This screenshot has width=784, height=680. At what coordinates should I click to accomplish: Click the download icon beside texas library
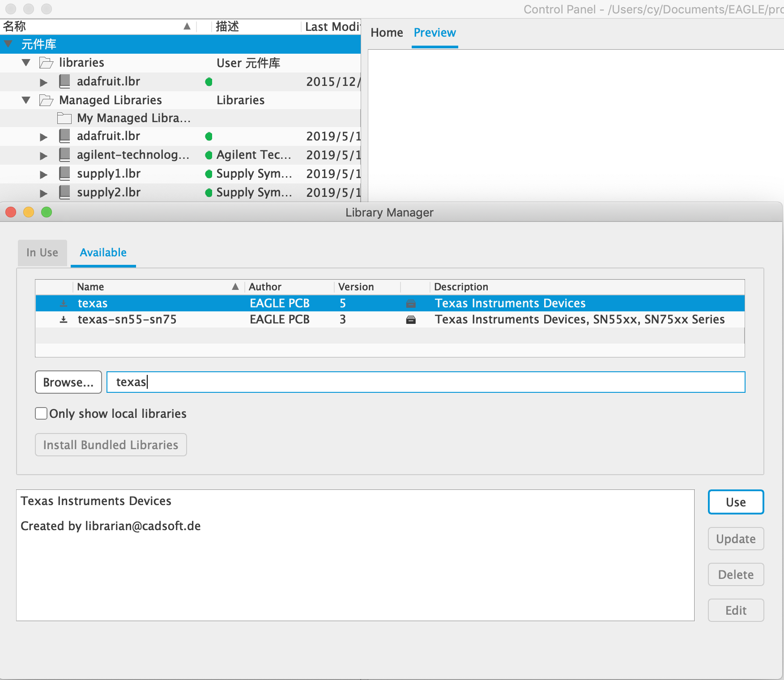[64, 303]
